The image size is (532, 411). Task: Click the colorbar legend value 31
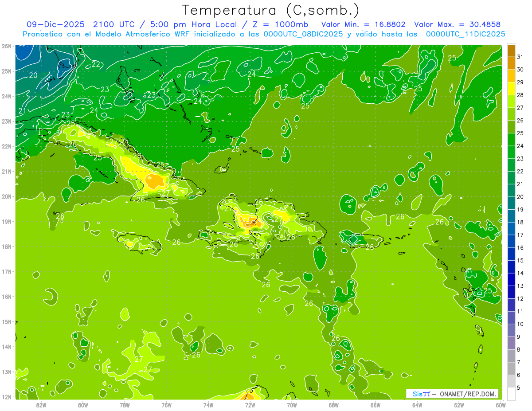[520, 57]
